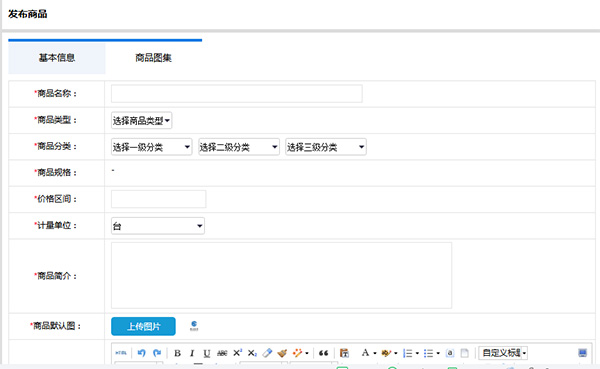
Task: Focus the 商品名称 input field
Action: [x=236, y=93]
